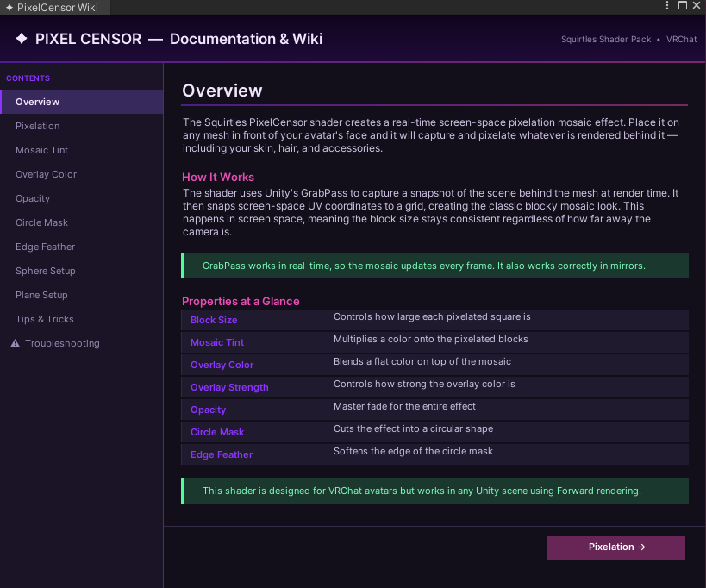
Task: Click Circle Mask property in table
Action: (217, 432)
